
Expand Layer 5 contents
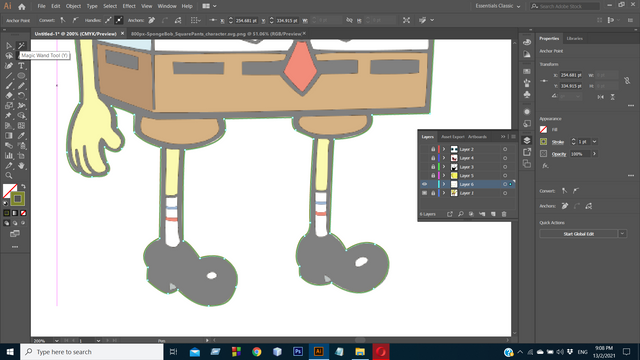(x=444, y=176)
